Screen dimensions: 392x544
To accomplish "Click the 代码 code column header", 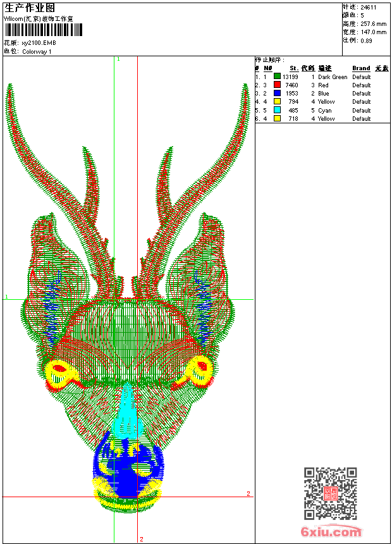I will (x=308, y=68).
